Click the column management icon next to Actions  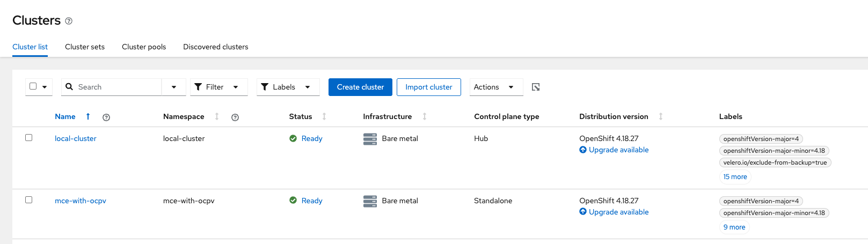click(536, 87)
